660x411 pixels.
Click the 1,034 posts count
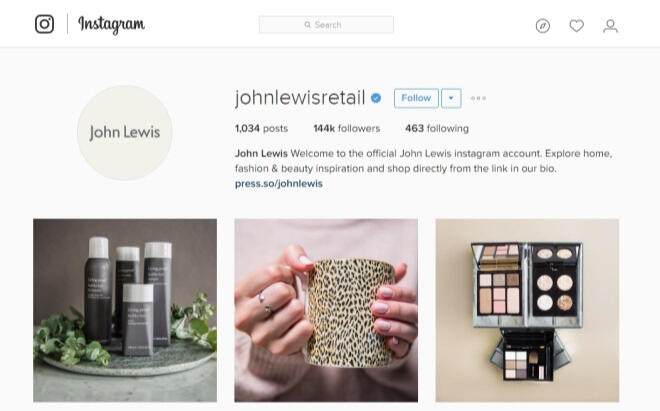261,128
